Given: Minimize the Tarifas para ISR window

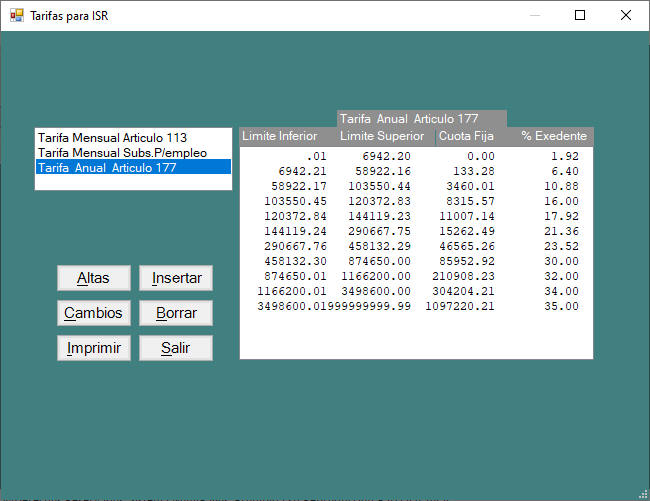Looking at the screenshot, I should (534, 16).
